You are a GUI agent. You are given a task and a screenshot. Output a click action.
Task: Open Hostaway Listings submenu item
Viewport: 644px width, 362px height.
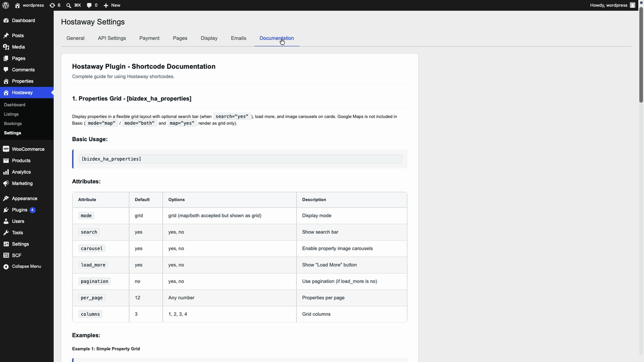pyautogui.click(x=11, y=114)
